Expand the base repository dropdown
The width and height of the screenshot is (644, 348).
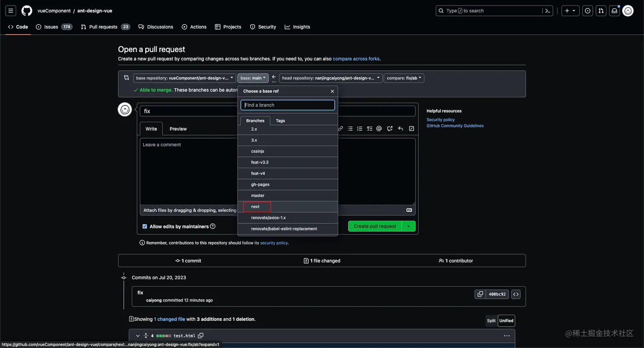pos(184,78)
